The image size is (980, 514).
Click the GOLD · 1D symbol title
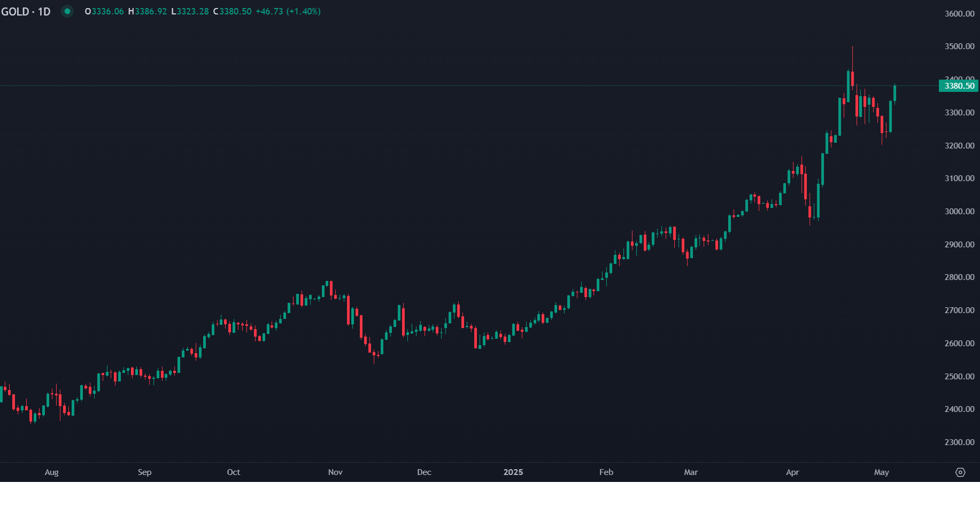coord(26,11)
